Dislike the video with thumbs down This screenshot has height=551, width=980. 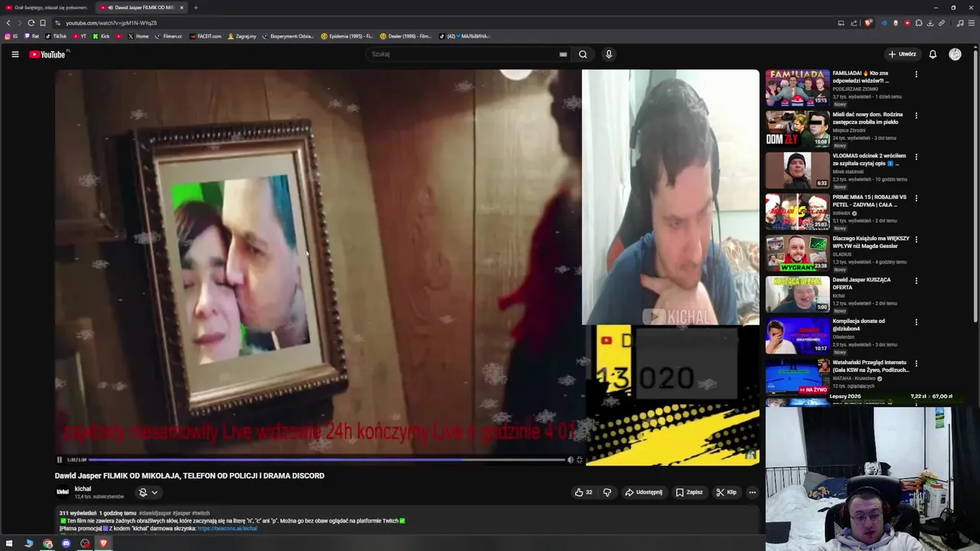pos(607,492)
